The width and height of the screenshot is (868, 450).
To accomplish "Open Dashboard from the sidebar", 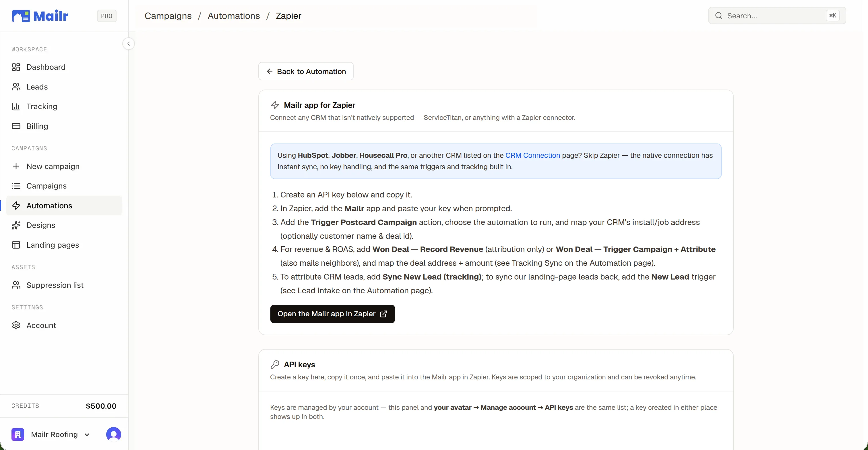I will 64,67.
